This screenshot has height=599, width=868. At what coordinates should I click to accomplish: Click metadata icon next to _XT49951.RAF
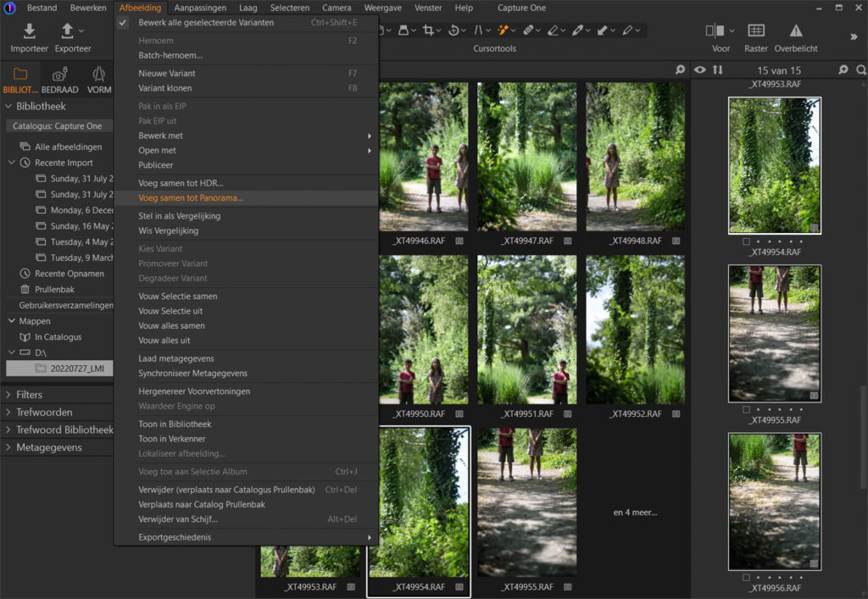click(567, 413)
